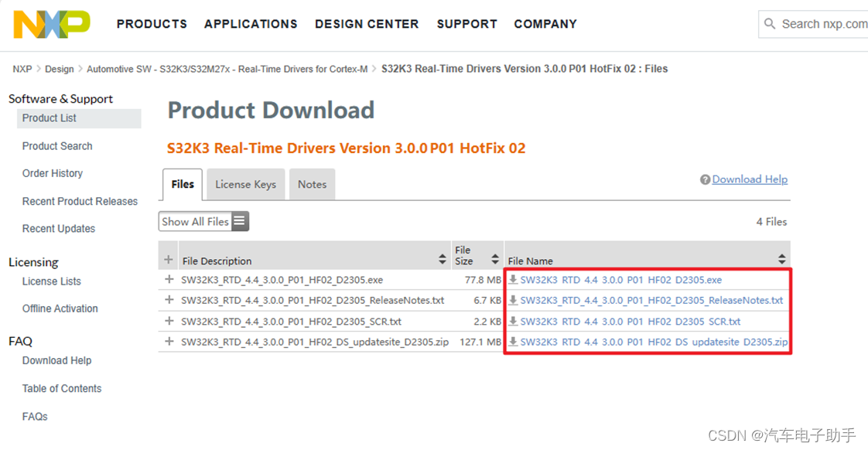Download SW32K3 RTD D2305.exe file link
Image resolution: width=868 pixels, height=450 pixels.
(x=621, y=280)
